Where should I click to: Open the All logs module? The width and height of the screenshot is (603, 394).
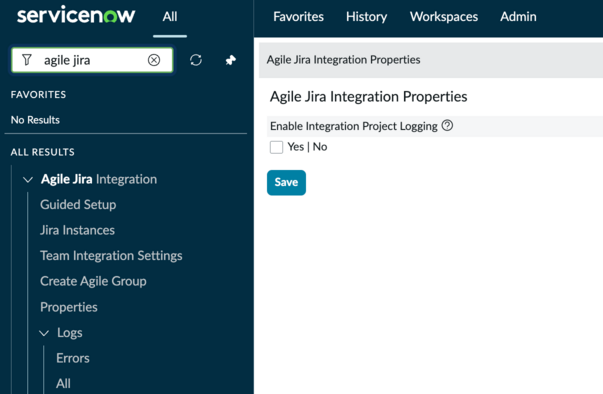63,383
